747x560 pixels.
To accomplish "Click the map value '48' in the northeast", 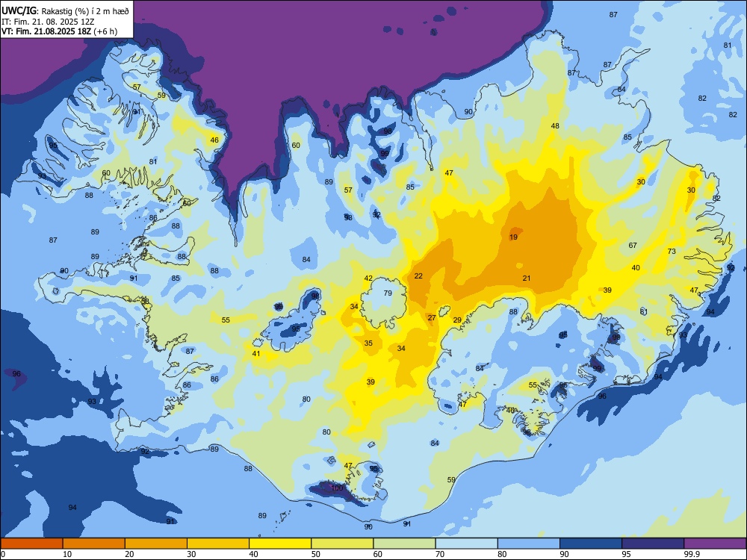I will click(555, 125).
